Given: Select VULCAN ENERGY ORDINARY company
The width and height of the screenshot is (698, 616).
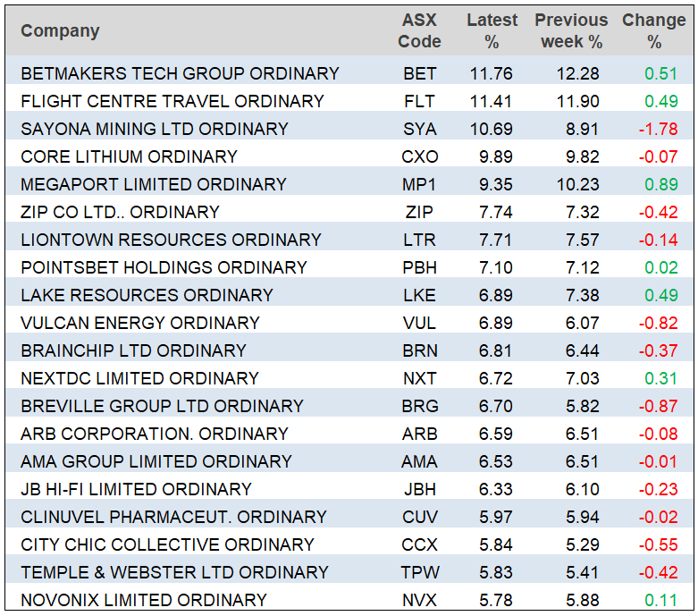Looking at the screenshot, I should click(140, 323).
